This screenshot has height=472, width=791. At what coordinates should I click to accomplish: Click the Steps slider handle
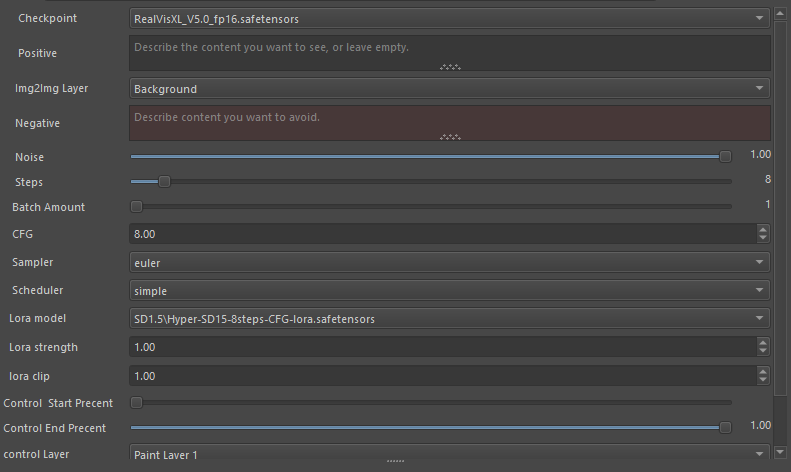(164, 181)
